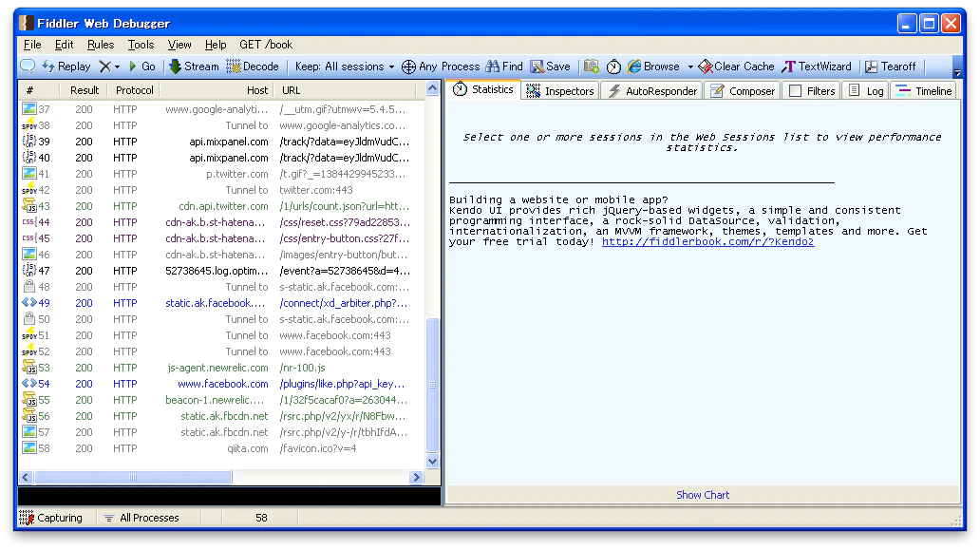
Task: Click Tearoff button
Action: (x=890, y=66)
